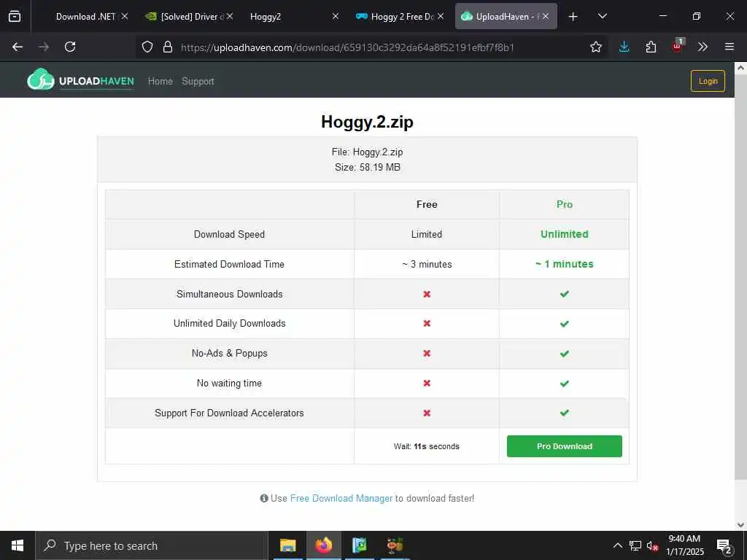Go back using the back arrow
The image size is (747, 560).
pos(18,47)
